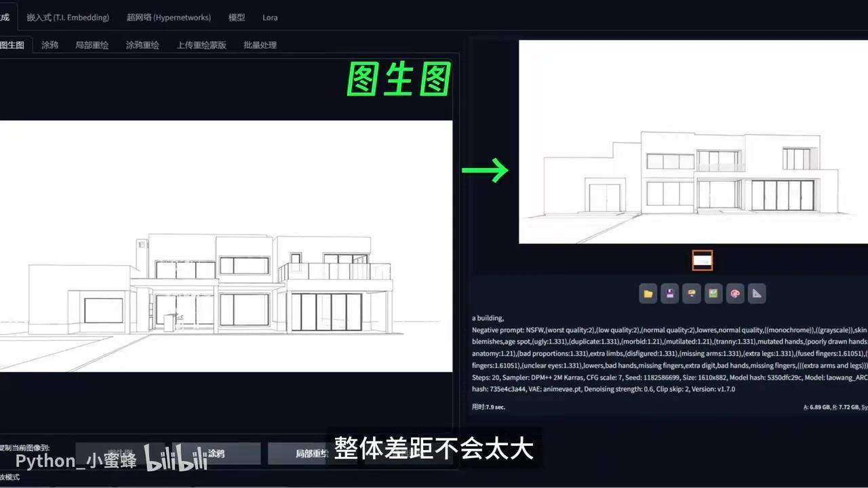The image size is (868, 488).
Task: Send image to extras with ruler icon
Action: click(756, 293)
